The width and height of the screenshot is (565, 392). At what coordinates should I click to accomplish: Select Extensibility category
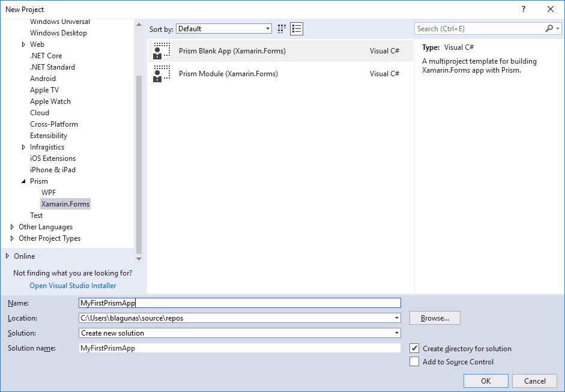click(48, 136)
